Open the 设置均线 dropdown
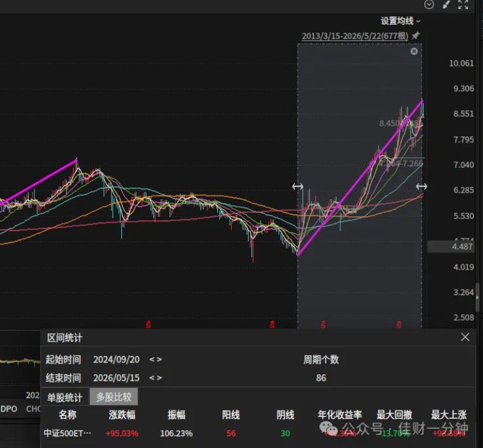 point(401,21)
